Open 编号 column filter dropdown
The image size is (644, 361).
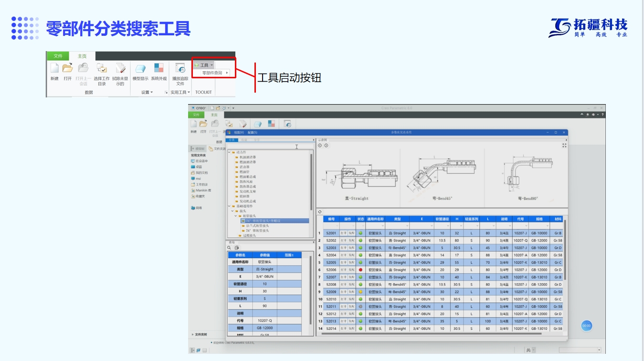(336, 225)
